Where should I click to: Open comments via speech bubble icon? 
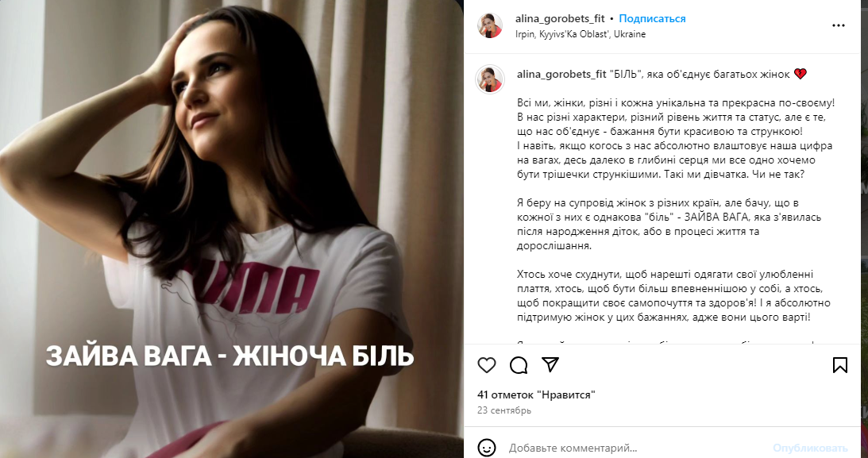coord(519,365)
